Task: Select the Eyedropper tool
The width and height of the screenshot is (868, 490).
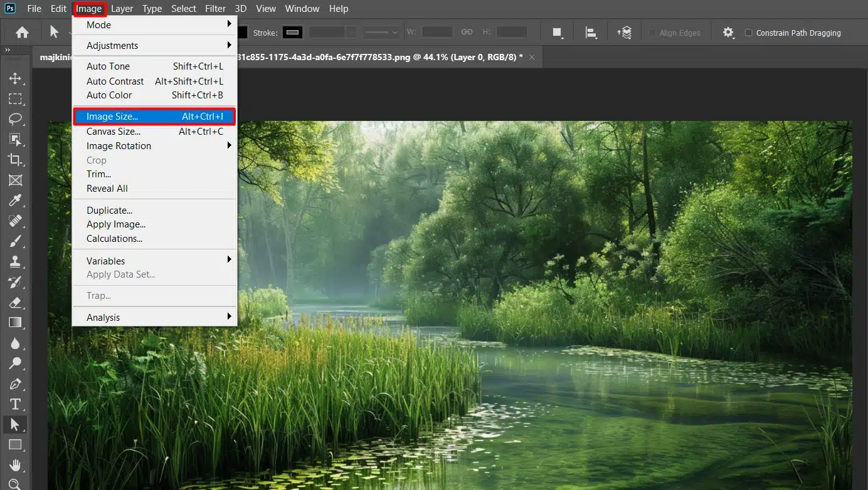Action: (x=15, y=201)
